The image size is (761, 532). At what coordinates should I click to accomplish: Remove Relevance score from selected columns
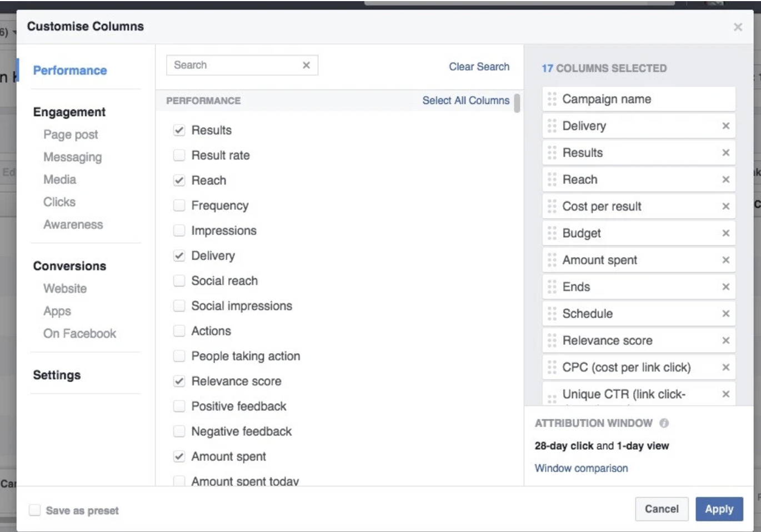point(725,340)
